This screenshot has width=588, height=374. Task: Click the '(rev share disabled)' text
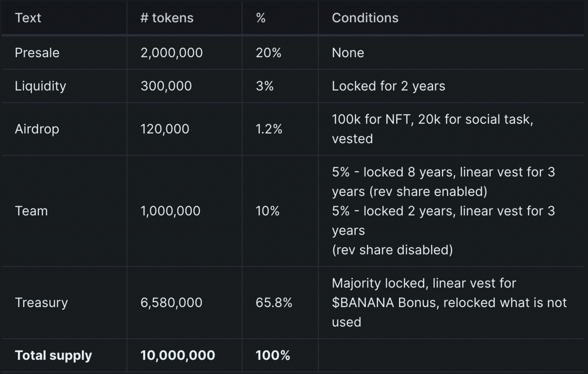392,250
